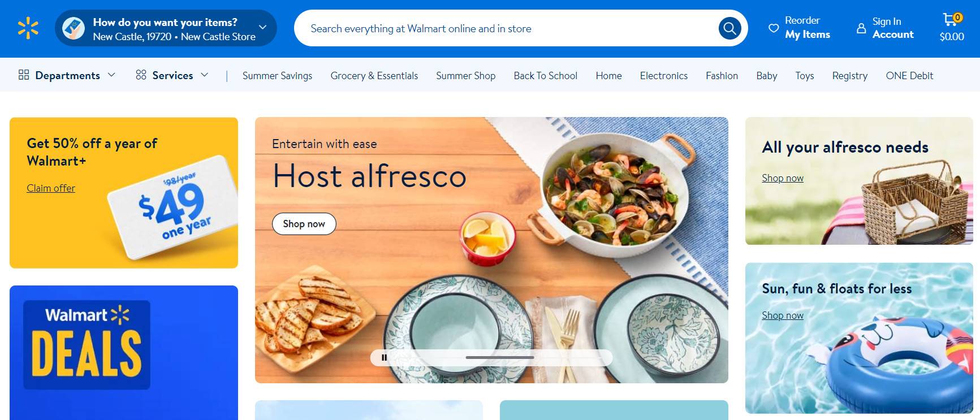The image size is (980, 420).
Task: Open the shopping cart icon
Action: click(951, 20)
